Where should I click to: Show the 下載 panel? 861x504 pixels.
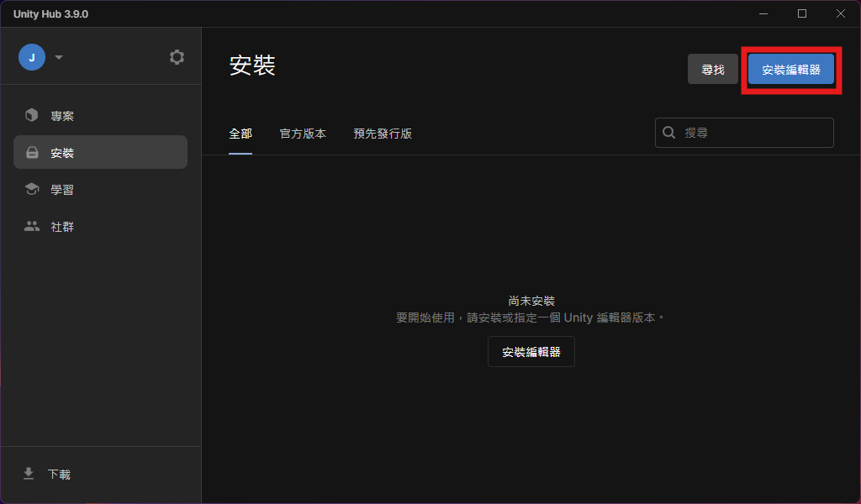pos(101,474)
